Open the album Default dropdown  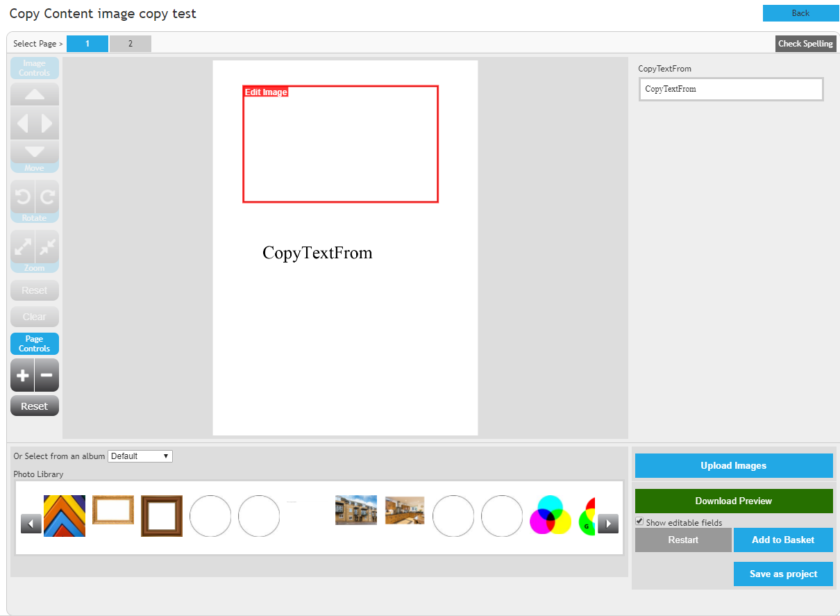click(x=140, y=456)
